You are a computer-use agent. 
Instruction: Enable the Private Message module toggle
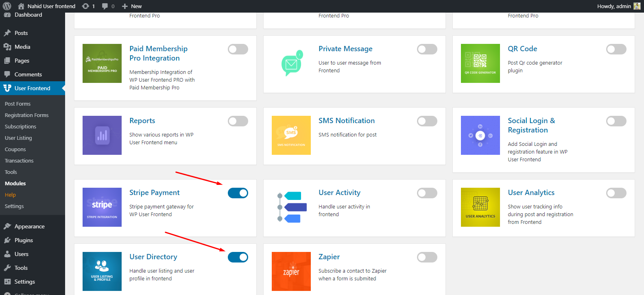tap(427, 49)
